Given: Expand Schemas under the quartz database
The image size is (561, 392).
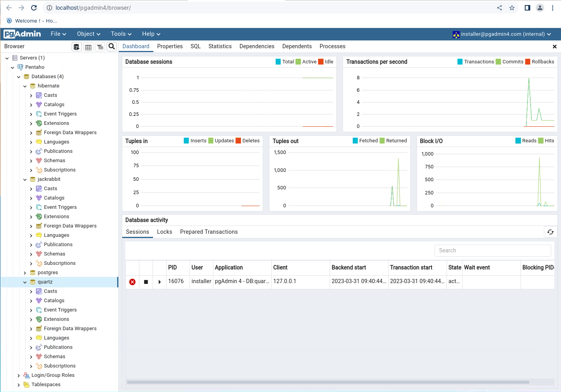Looking at the screenshot, I should pos(31,357).
